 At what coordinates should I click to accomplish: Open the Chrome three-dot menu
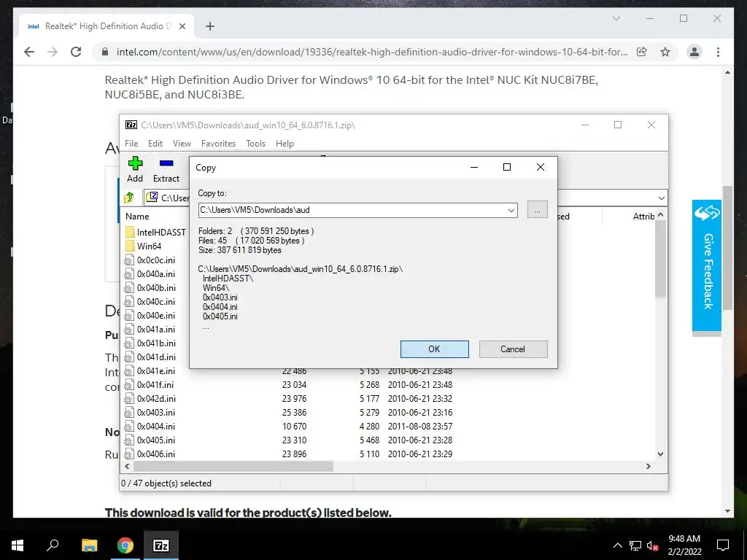(x=718, y=52)
